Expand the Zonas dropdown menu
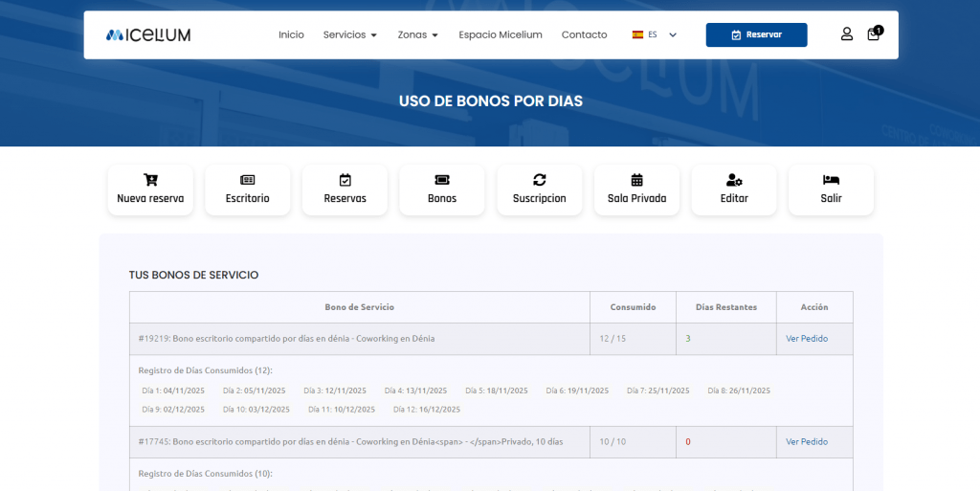980x491 pixels. [417, 35]
